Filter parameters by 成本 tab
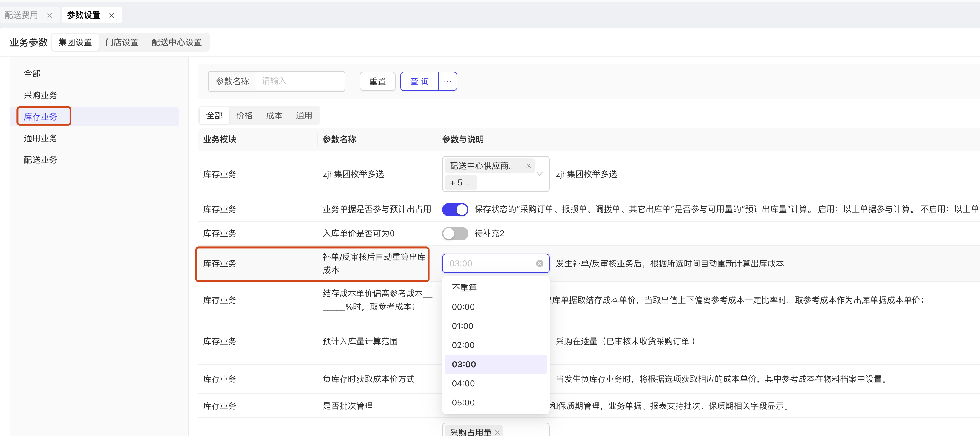This screenshot has height=436, width=980. coord(274,115)
